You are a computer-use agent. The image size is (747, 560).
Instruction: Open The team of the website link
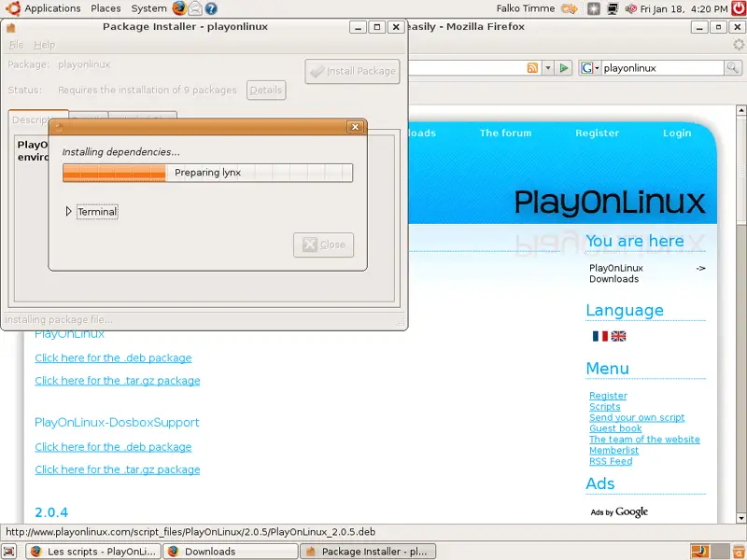(x=644, y=440)
